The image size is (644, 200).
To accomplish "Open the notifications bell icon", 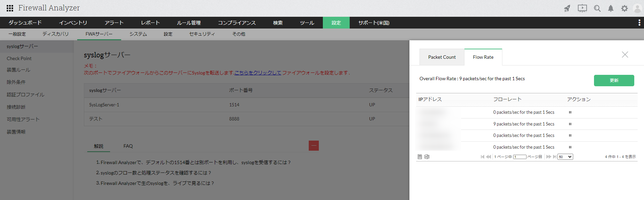I will click(x=611, y=8).
